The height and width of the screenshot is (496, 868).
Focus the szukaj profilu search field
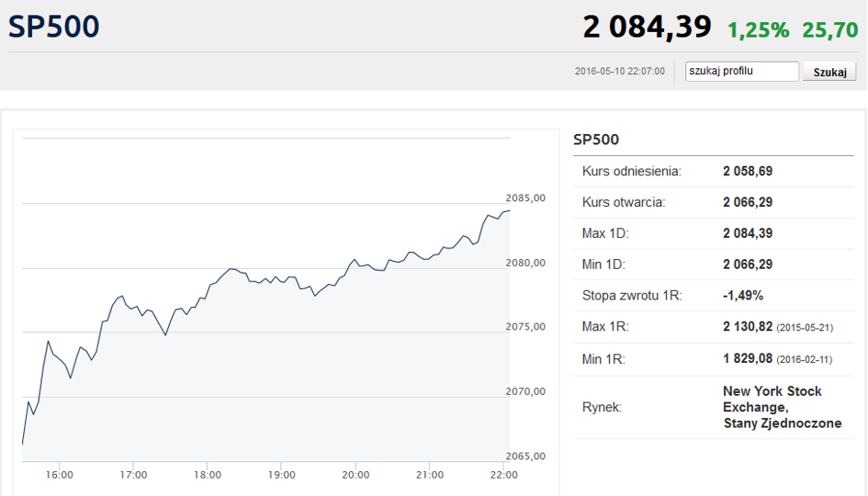(742, 72)
